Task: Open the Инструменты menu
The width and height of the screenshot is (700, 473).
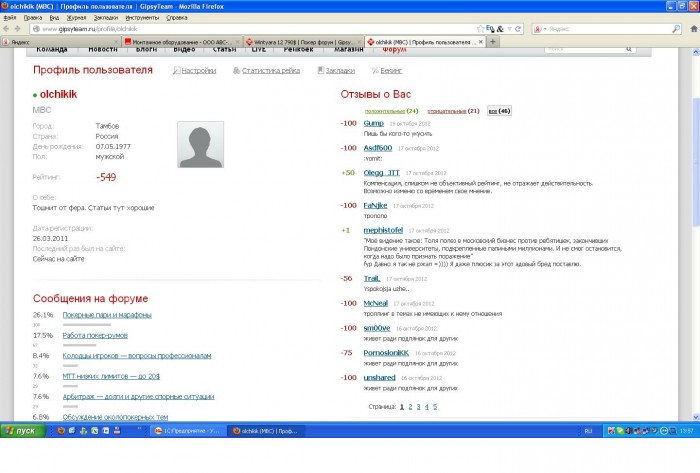Action: (142, 17)
